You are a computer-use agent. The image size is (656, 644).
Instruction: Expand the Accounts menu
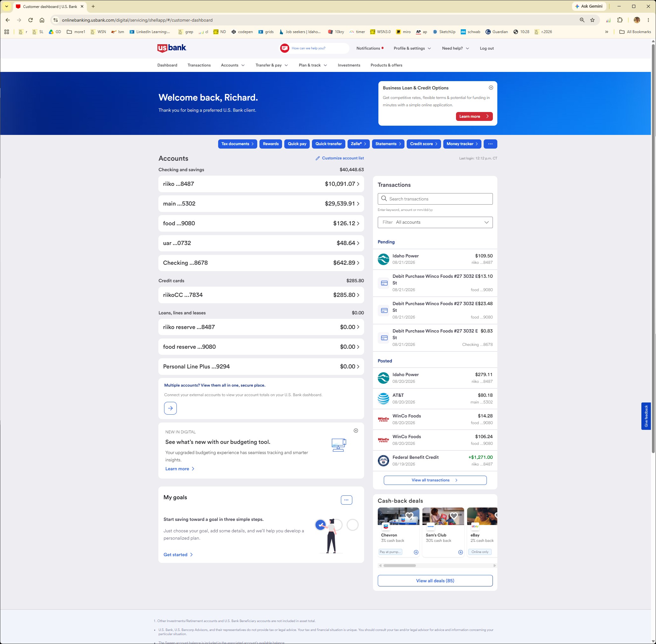coord(233,65)
